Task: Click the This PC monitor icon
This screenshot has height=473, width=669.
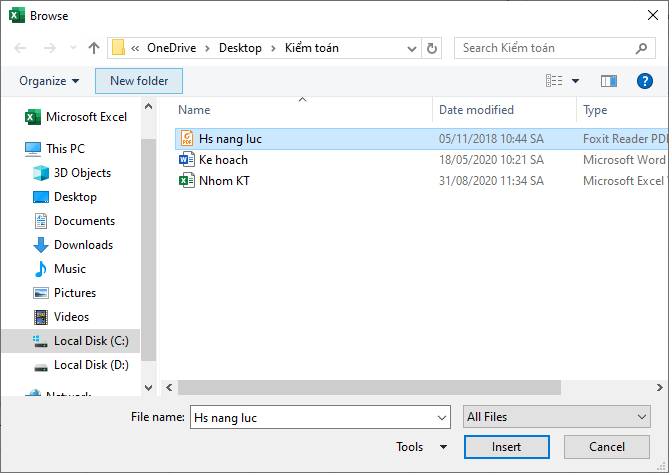Action: tap(33, 149)
